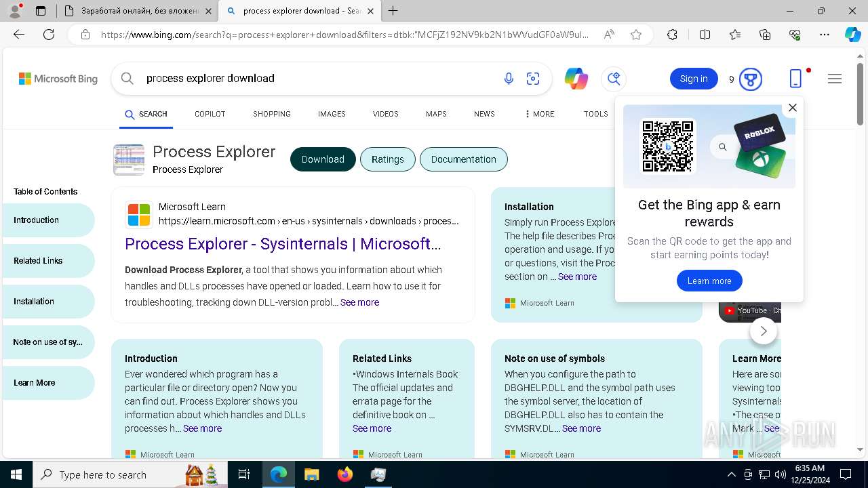Open the profile avatar icon
This screenshot has height=488, width=868.
15,11
